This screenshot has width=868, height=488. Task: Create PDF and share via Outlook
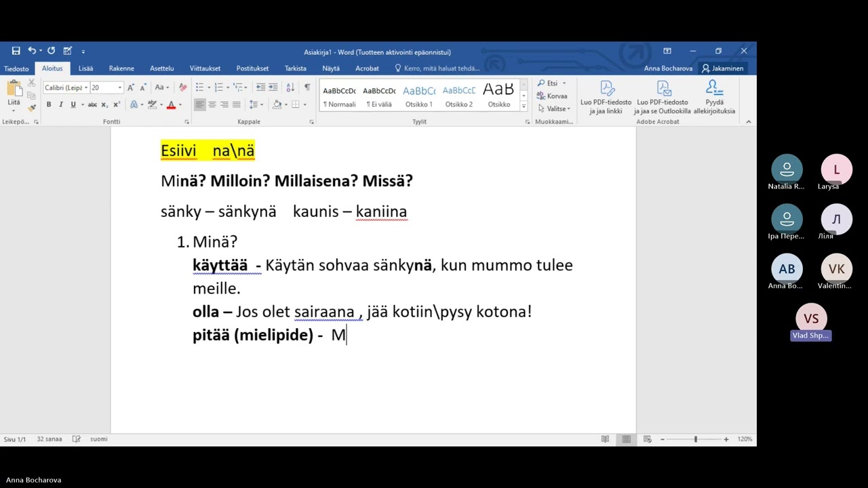click(x=663, y=97)
